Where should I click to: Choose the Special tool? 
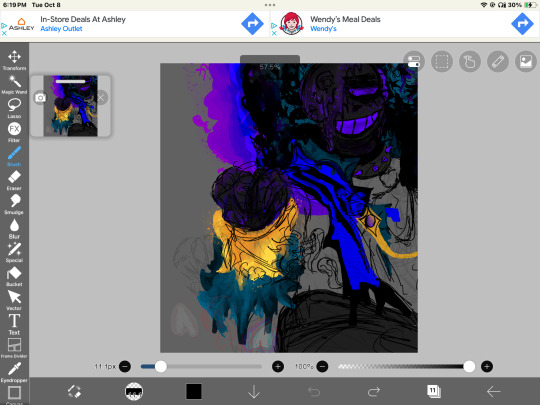point(14,252)
